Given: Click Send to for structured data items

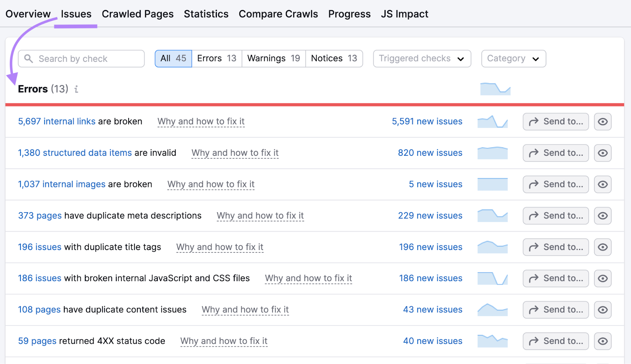Looking at the screenshot, I should tap(556, 153).
